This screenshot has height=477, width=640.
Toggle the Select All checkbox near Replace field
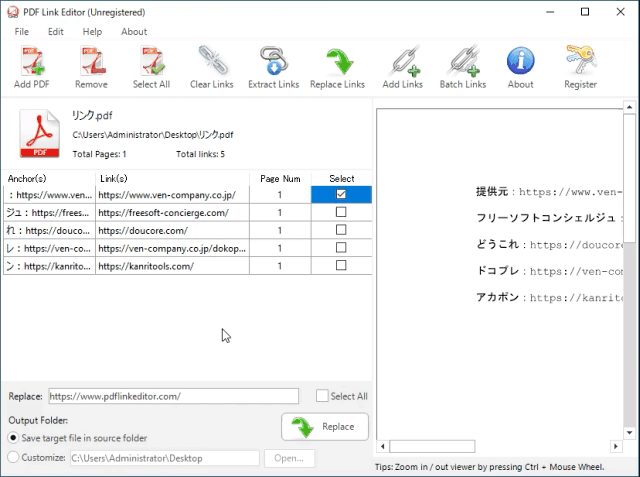point(322,396)
